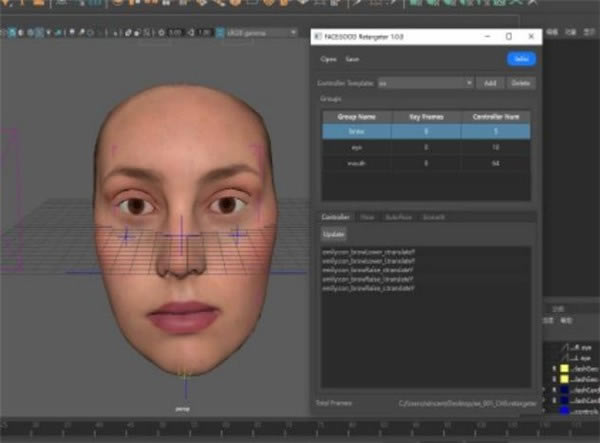Screen dimensions: 600x443
Task: Click the 12 controller count cell
Action: (x=496, y=147)
